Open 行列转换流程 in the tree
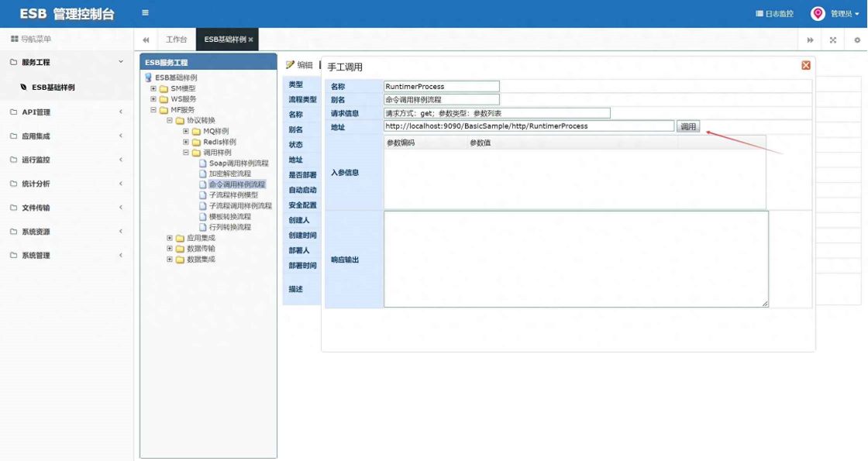The width and height of the screenshot is (868, 461). tap(229, 227)
